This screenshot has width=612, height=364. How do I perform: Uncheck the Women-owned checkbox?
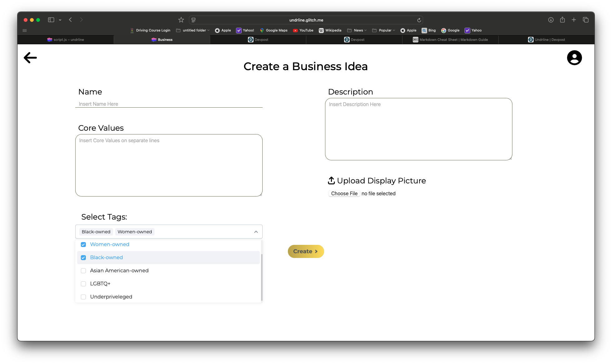click(83, 245)
